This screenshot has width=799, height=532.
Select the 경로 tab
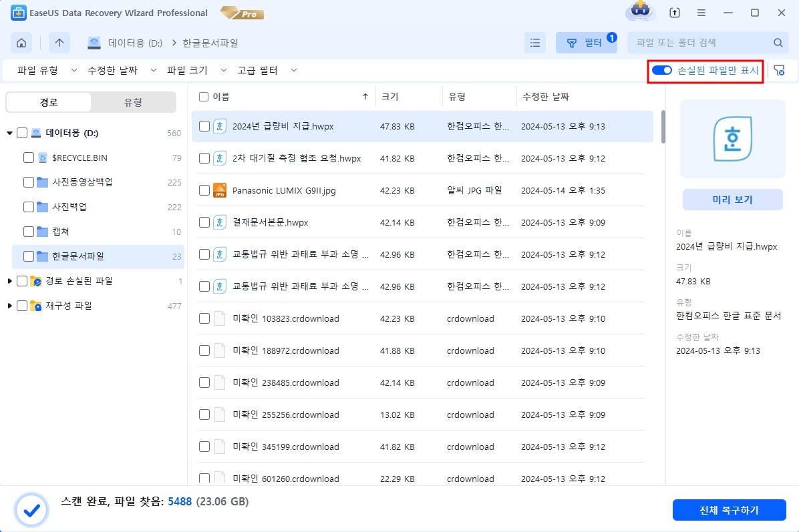coord(49,102)
